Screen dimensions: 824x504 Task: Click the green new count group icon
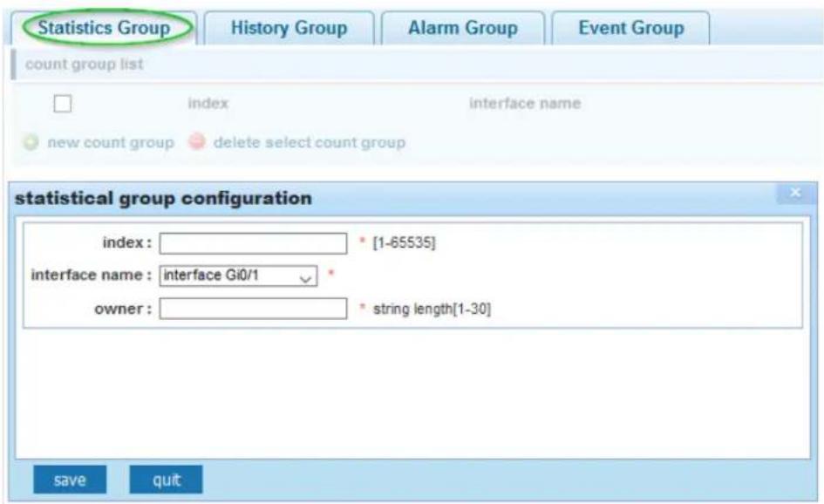click(x=31, y=142)
